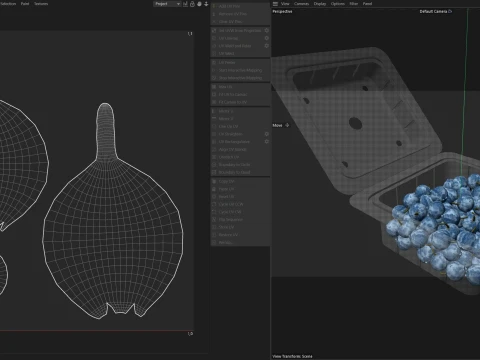
Task: Click the Add UV Pins command
Action: point(240,6)
